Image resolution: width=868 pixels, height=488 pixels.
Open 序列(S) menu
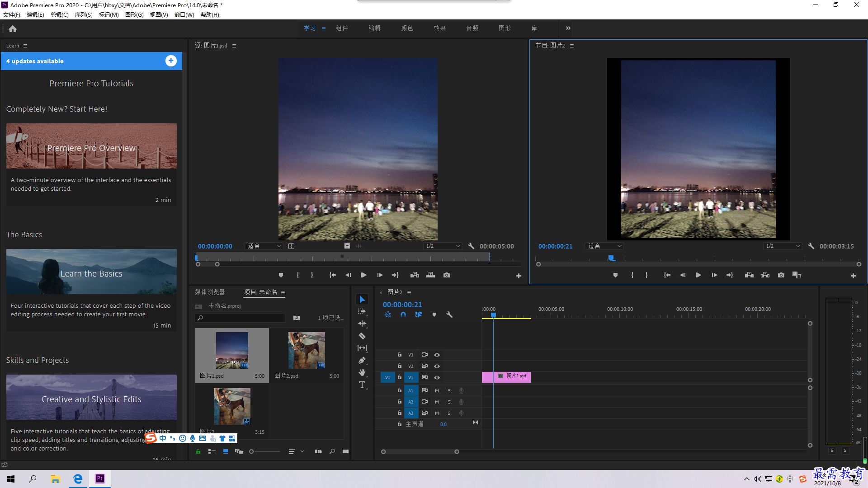coord(84,15)
